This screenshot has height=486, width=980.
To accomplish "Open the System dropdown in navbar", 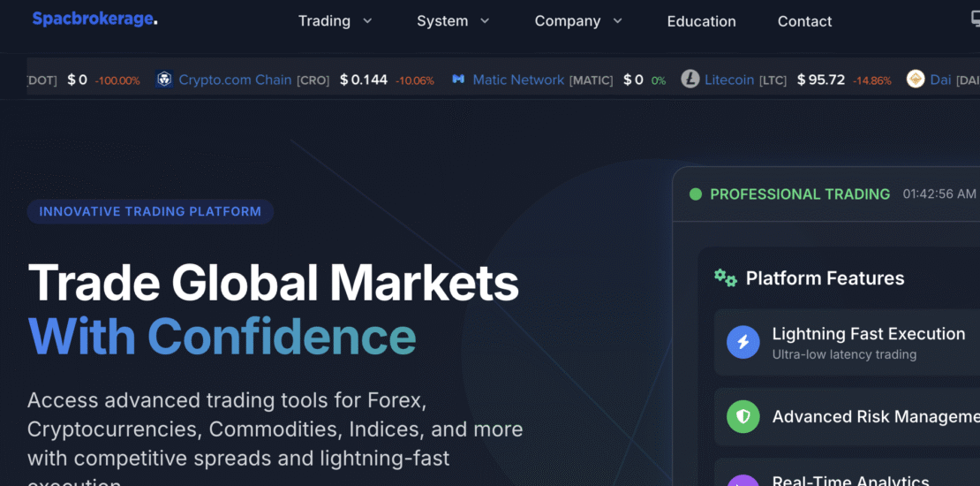I will click(453, 21).
